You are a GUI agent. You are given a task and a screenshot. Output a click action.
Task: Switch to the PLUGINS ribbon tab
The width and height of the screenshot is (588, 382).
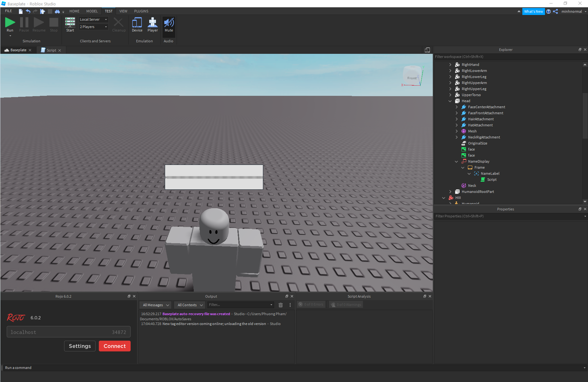pyautogui.click(x=141, y=11)
